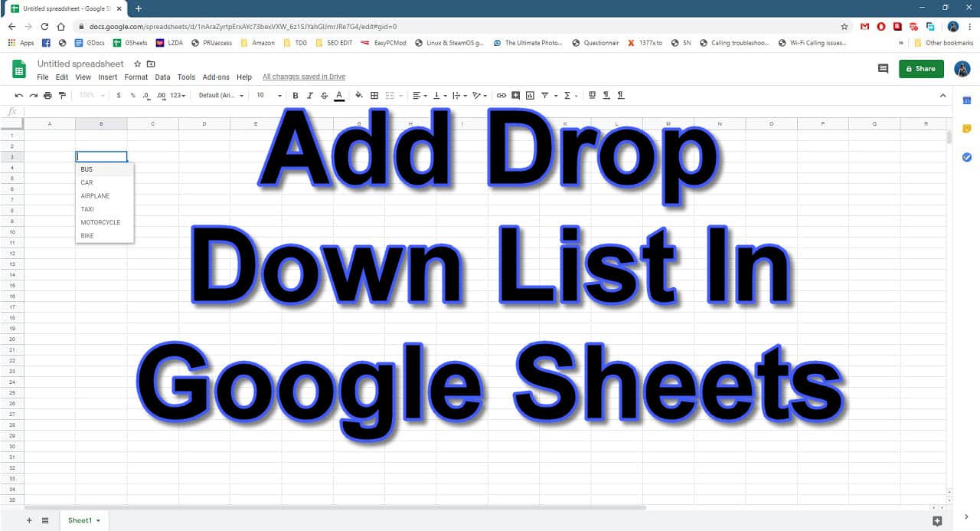This screenshot has width=980, height=531.
Task: Toggle italic formatting
Action: (x=309, y=95)
